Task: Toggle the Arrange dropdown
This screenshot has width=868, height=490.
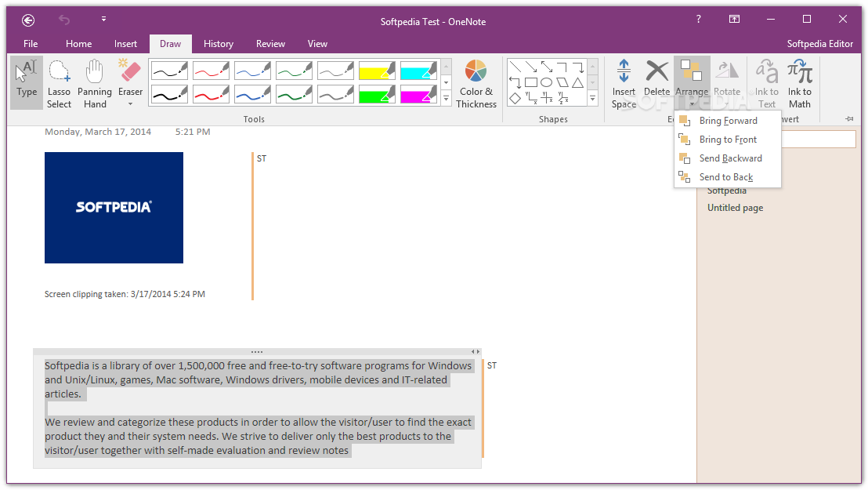Action: click(692, 83)
